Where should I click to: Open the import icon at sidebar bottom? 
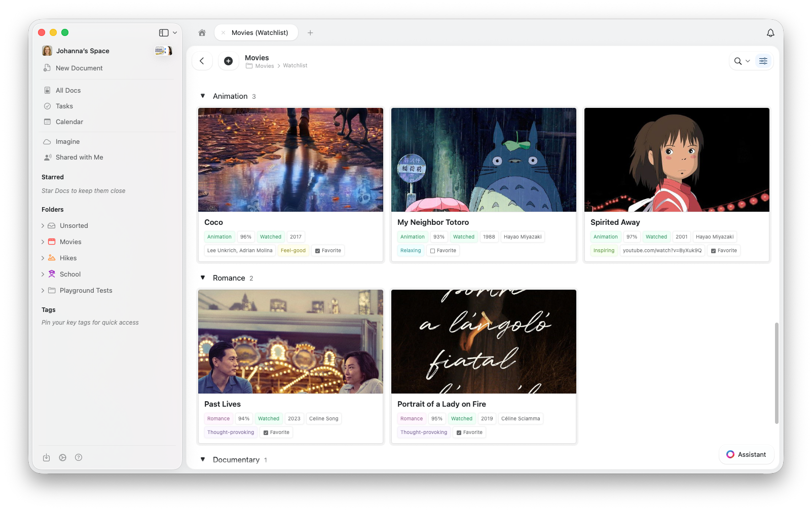[x=46, y=457]
